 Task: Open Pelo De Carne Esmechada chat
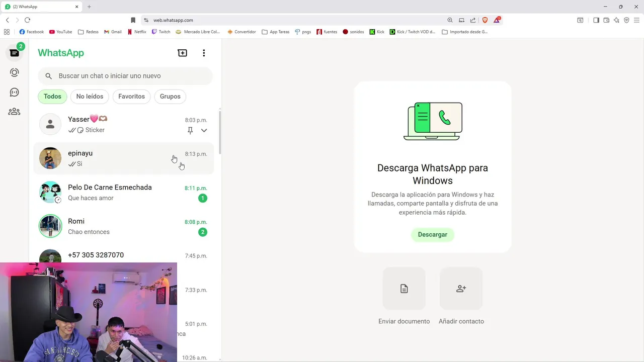click(x=124, y=193)
